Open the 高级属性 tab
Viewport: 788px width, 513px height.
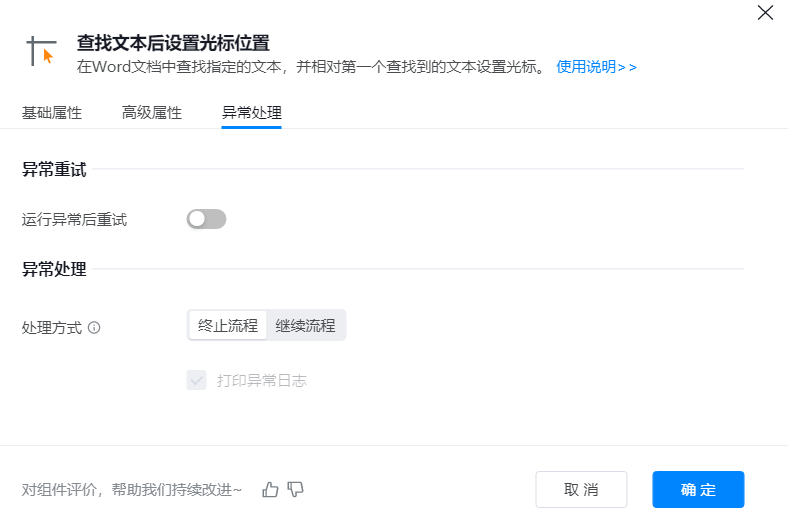point(152,112)
